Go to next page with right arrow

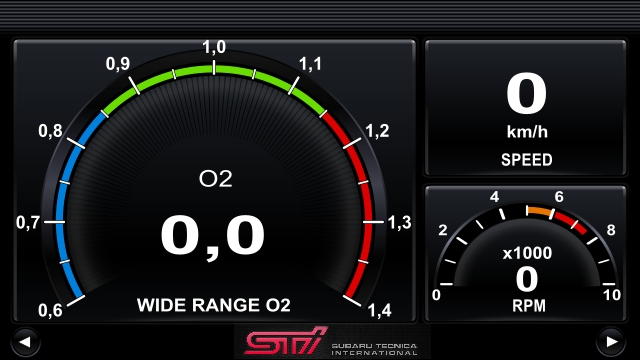point(611,342)
